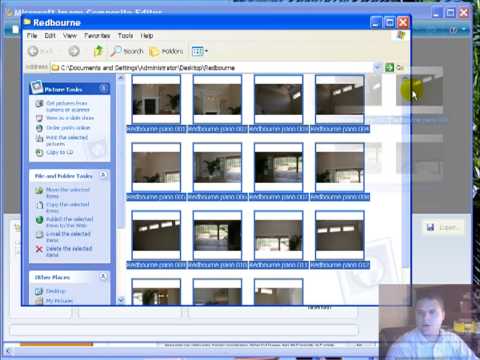Click Copy to CD link
480x360 pixels.
coord(60,152)
